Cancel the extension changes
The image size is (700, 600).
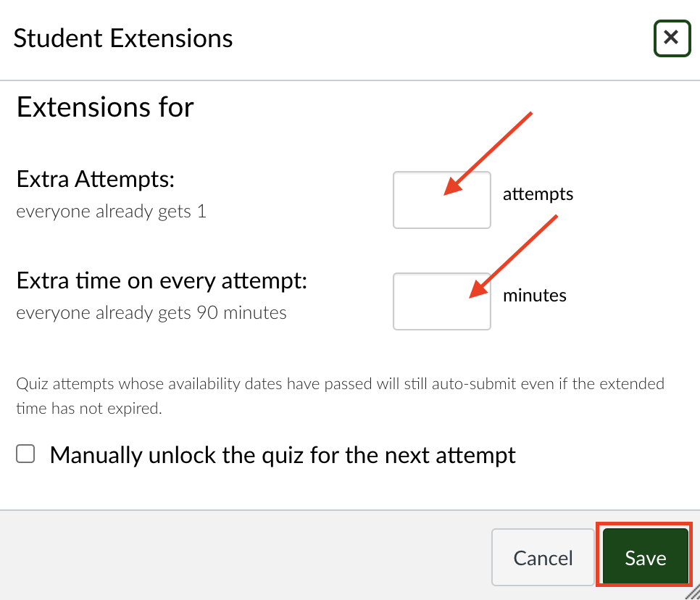pos(543,557)
